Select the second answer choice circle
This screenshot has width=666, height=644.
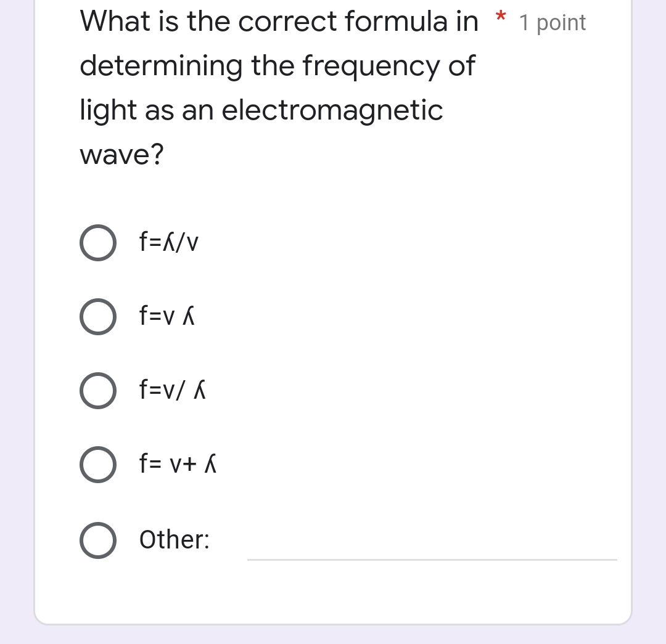(97, 316)
